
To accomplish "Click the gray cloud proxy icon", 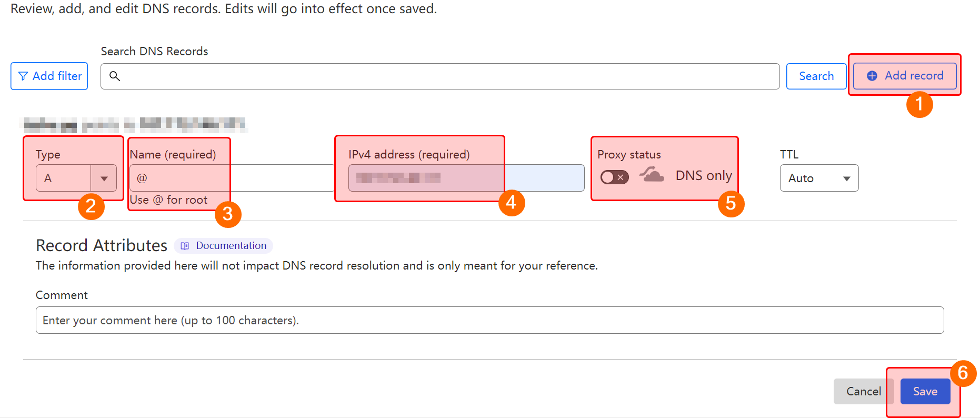I will [652, 174].
